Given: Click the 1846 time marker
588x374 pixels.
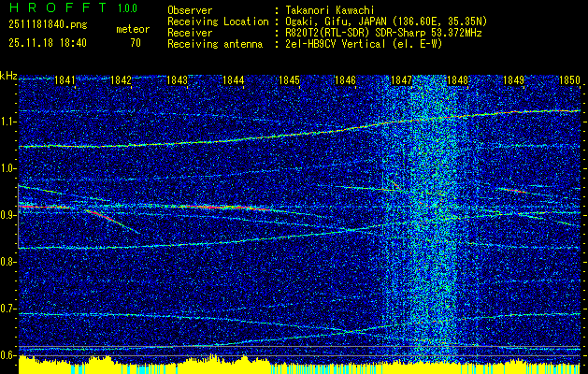Looking at the screenshot, I should pos(345,80).
